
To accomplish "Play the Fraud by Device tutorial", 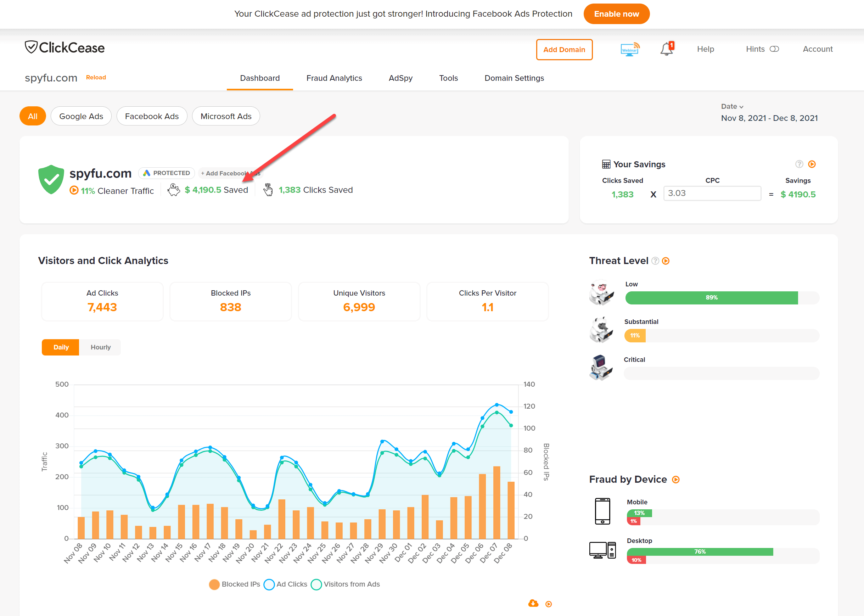I will click(676, 480).
